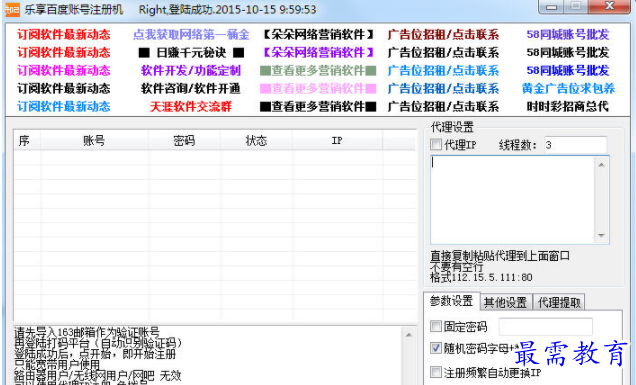Viewport: 636px width, 385px height.
Task: Click 软件开发/功能定制 link
Action: tap(191, 71)
